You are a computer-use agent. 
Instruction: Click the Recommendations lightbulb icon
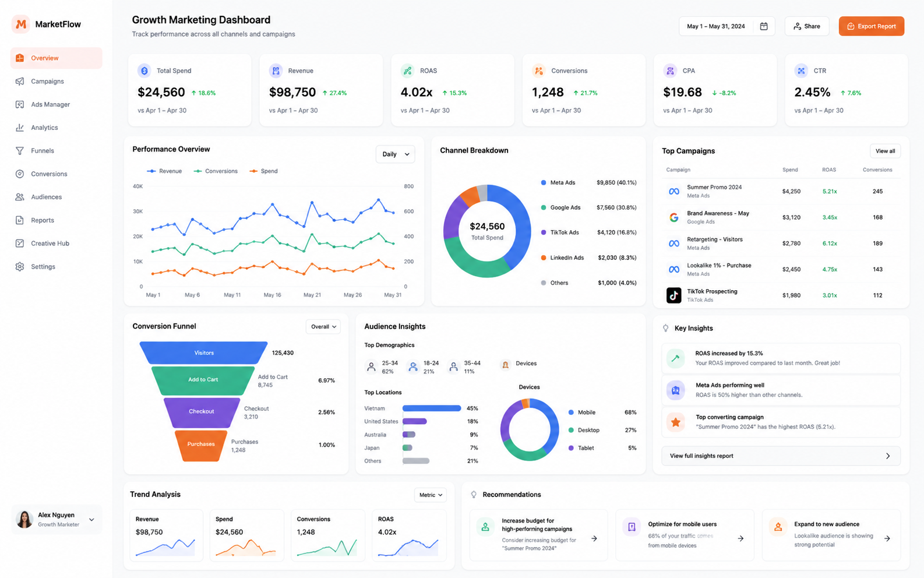(474, 495)
